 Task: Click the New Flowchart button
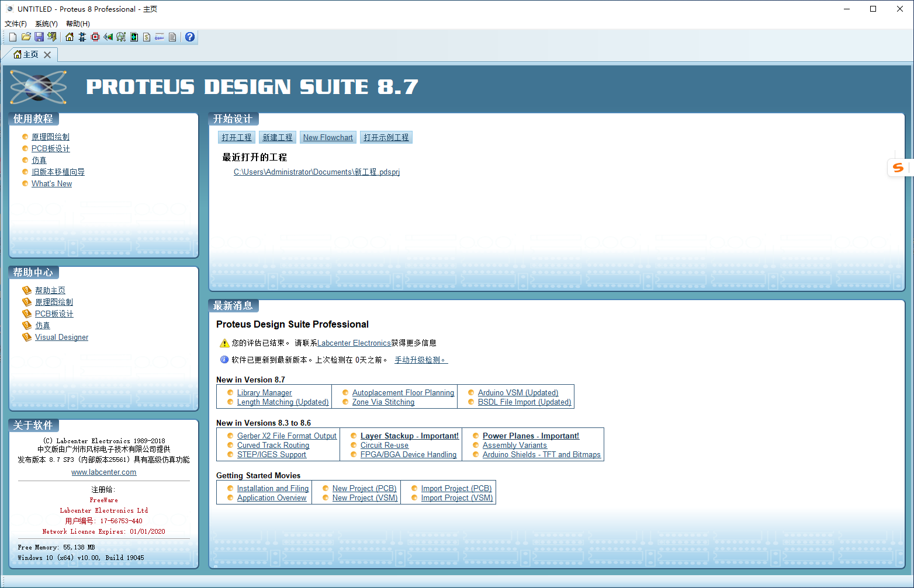(x=328, y=137)
